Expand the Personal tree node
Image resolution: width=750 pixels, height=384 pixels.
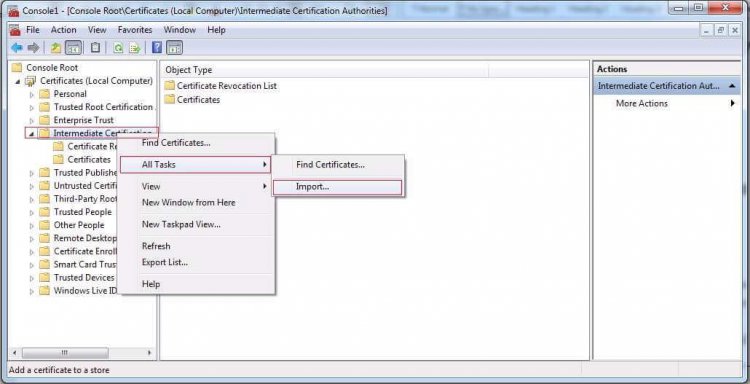pos(32,94)
